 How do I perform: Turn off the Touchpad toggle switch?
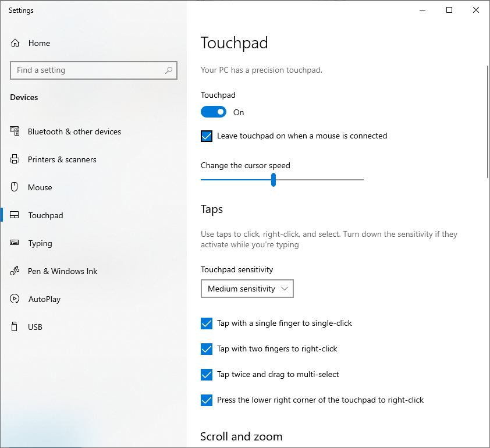pos(214,112)
